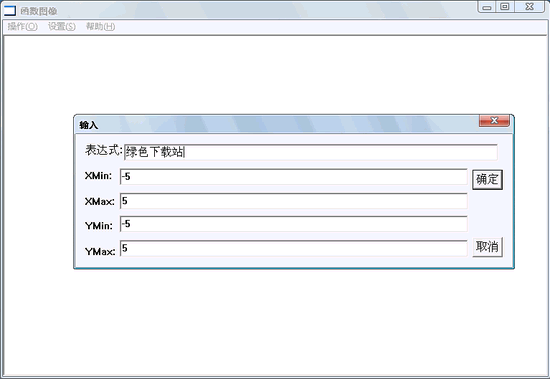Click the 函数图像 window icon
Viewport: 550px width, 379px height.
(10, 11)
